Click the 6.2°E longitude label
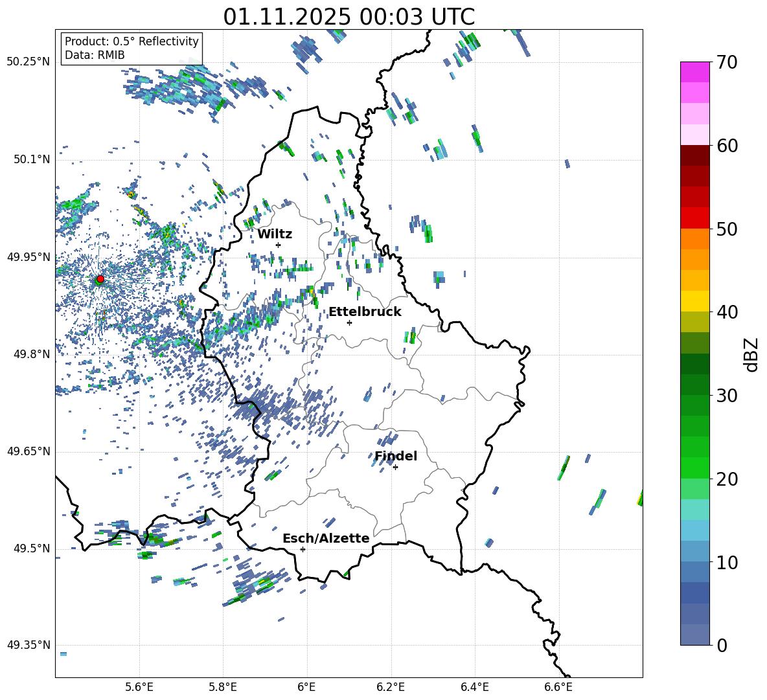This screenshot has width=767, height=700. (391, 687)
